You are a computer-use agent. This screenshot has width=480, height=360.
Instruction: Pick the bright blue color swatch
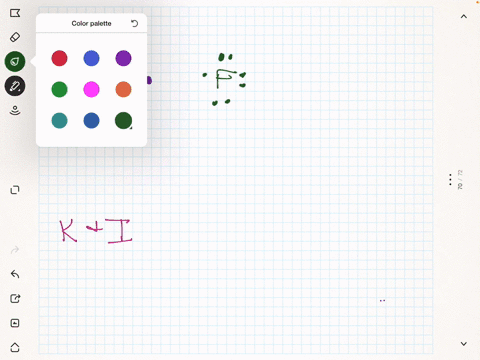point(91,58)
